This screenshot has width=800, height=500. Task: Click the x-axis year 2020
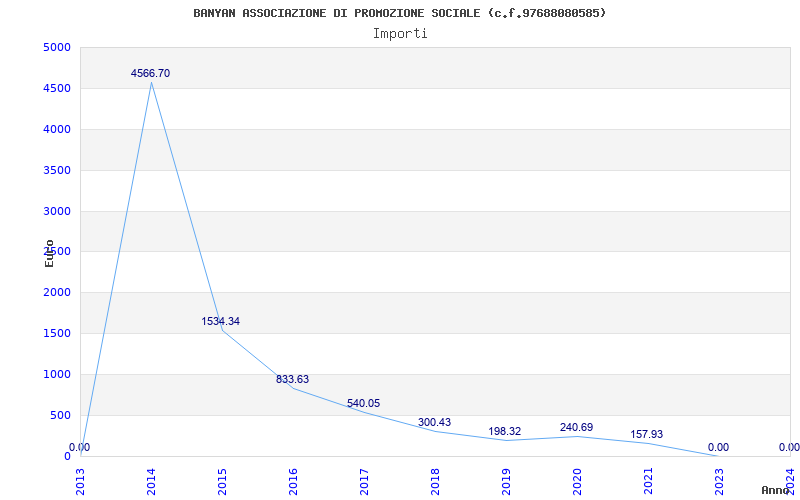tap(577, 482)
